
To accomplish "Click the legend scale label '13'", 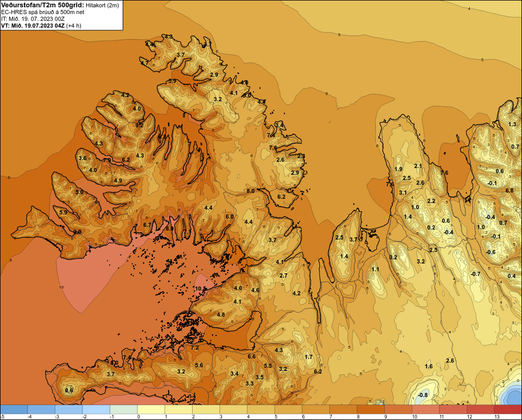I will click(x=497, y=417).
